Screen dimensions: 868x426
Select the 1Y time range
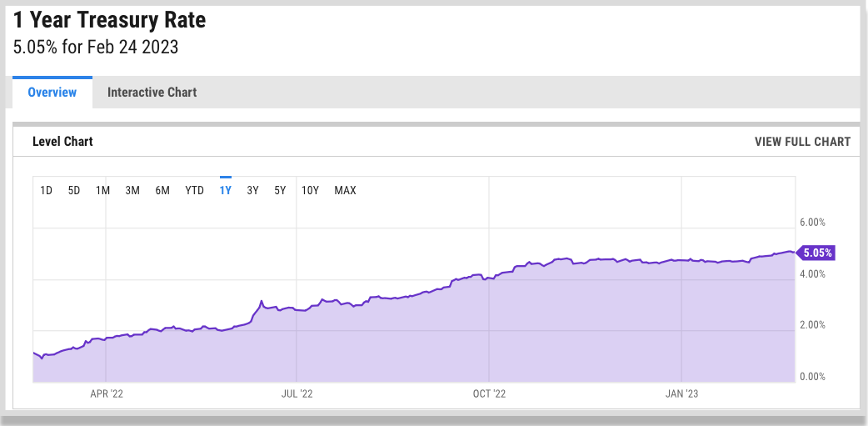click(225, 191)
